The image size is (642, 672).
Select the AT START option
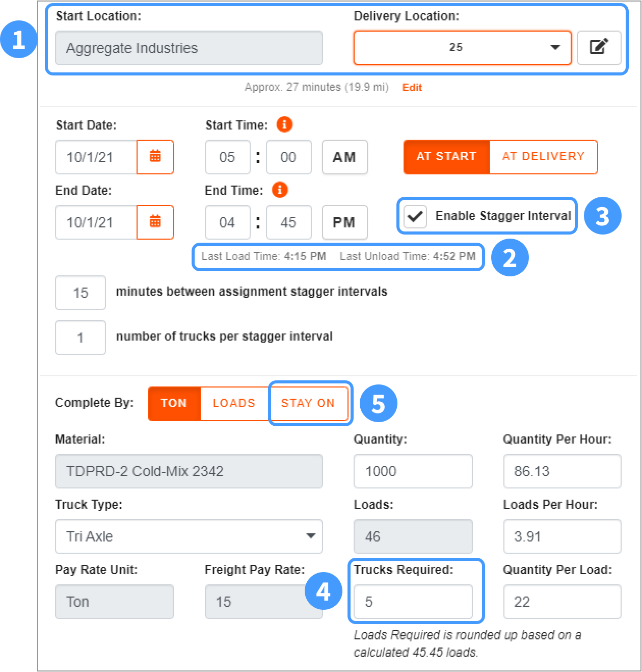446,157
